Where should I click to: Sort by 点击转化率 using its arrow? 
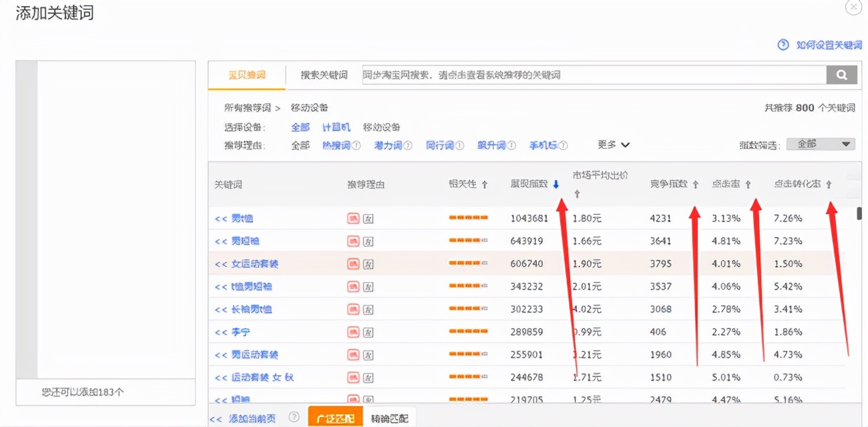click(829, 184)
